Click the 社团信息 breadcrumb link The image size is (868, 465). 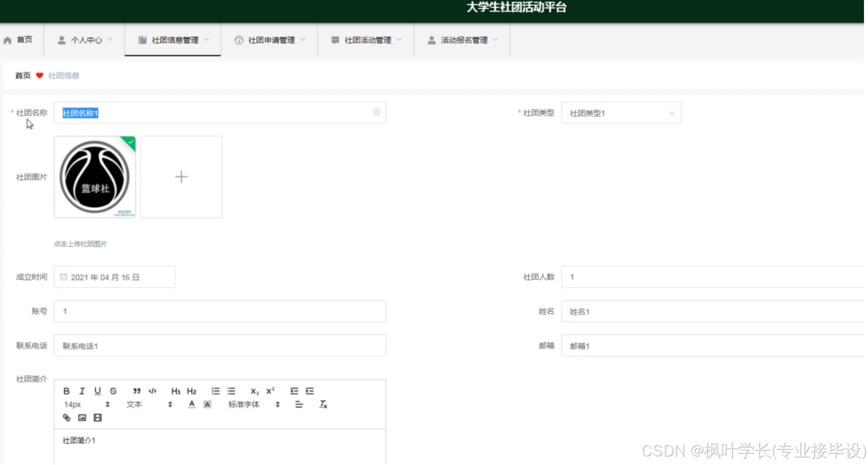pos(64,76)
